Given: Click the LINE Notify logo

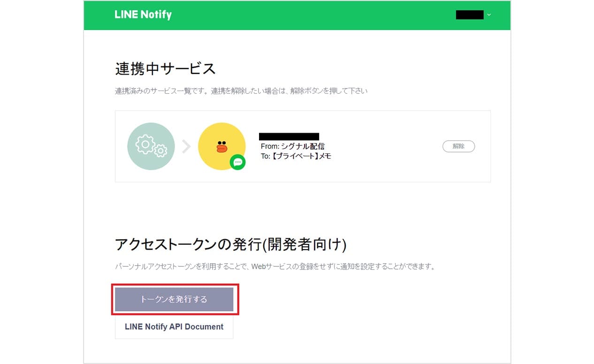Looking at the screenshot, I should click(143, 15).
